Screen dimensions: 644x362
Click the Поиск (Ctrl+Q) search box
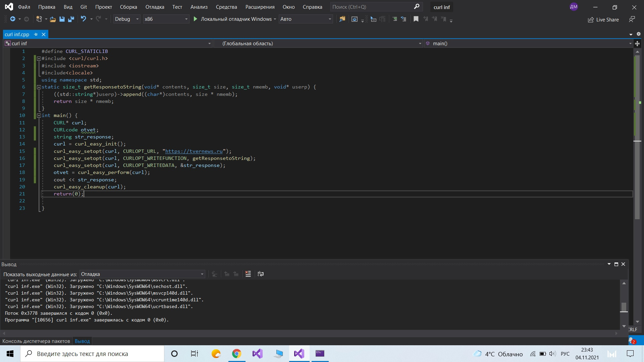point(376,7)
